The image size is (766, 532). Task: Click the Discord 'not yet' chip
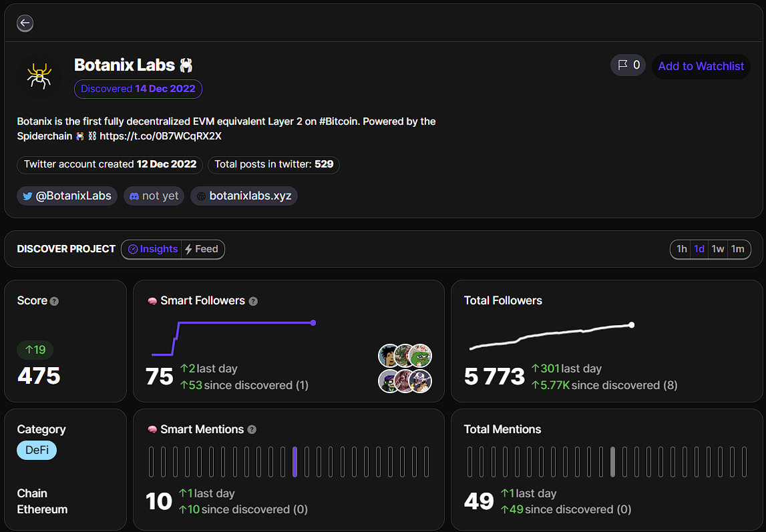point(154,196)
